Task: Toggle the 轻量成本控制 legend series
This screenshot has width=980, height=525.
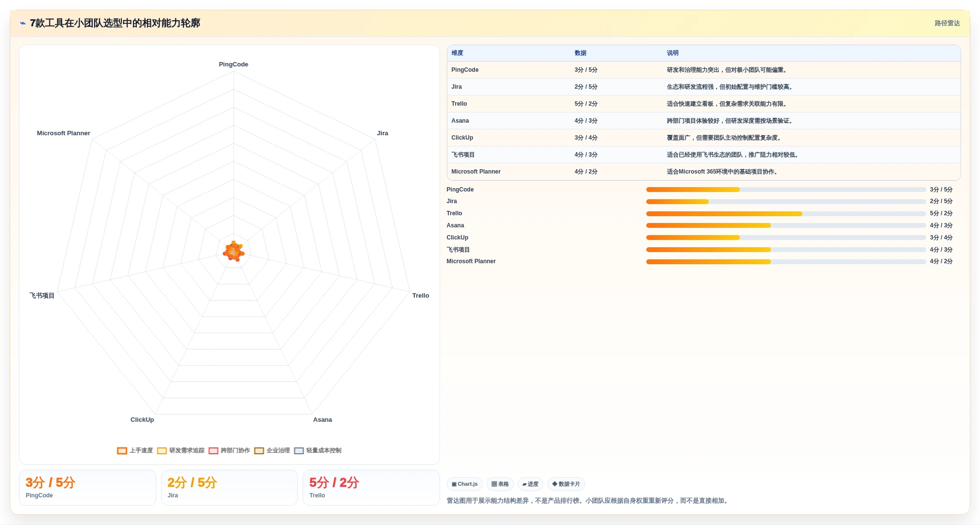Action: [x=317, y=450]
